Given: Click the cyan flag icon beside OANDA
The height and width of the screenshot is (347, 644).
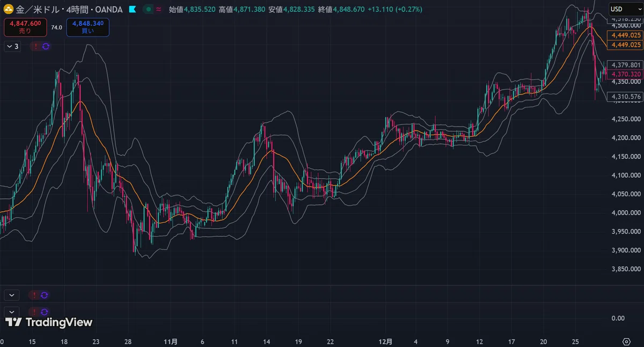Looking at the screenshot, I should [133, 9].
